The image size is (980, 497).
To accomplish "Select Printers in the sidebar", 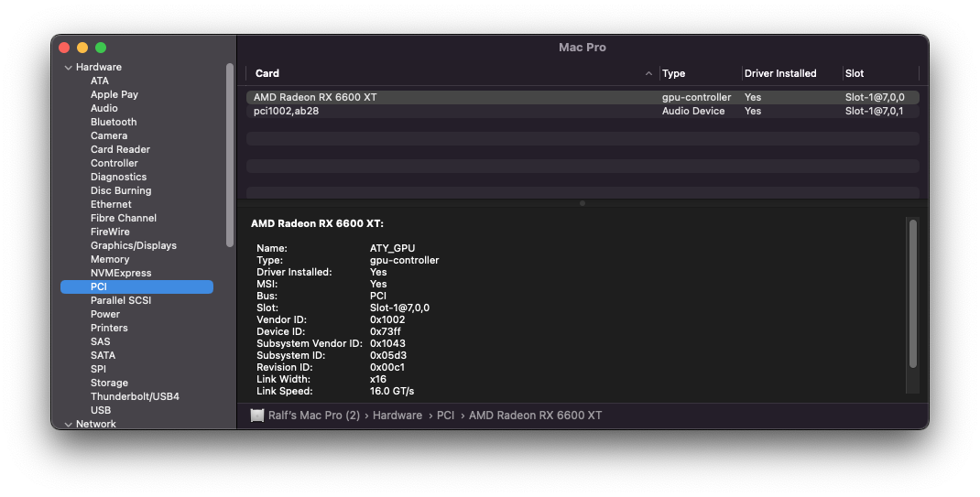I will pos(109,328).
